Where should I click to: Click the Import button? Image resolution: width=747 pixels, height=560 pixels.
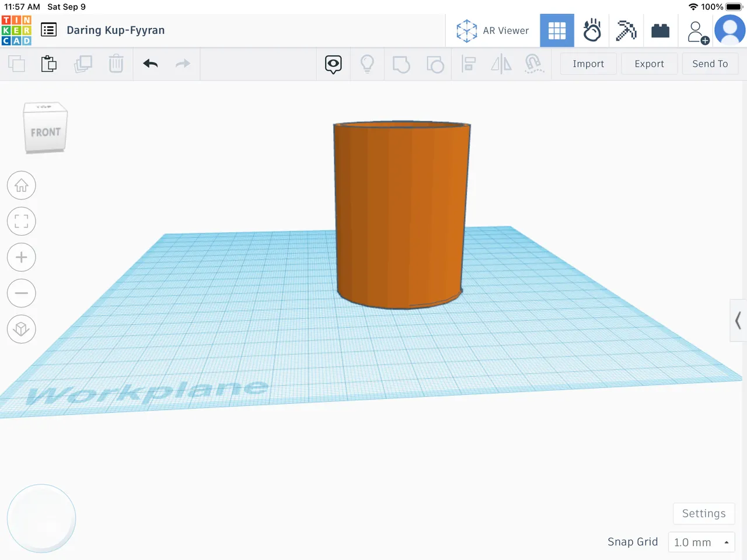click(588, 64)
